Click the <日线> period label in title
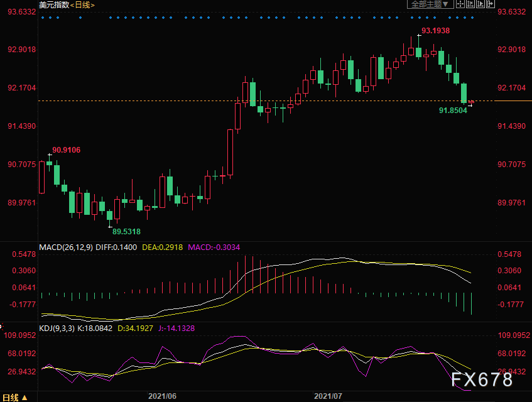 click(82, 5)
